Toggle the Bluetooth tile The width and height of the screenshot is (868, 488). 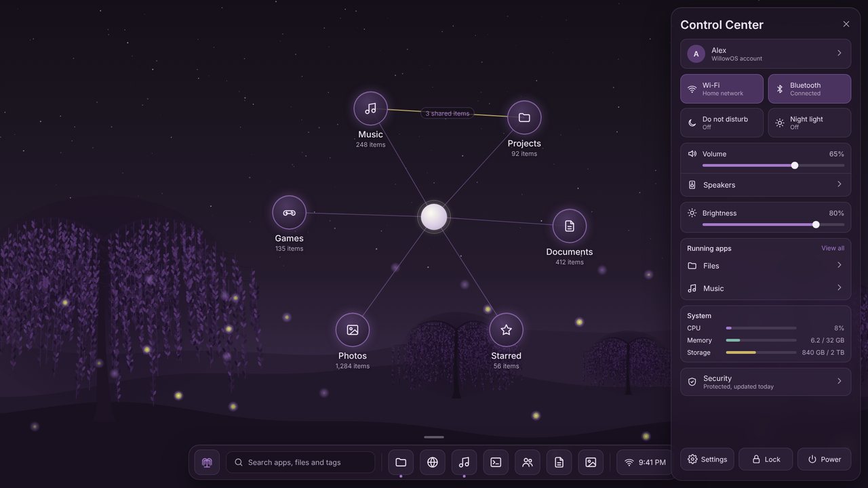pos(810,89)
